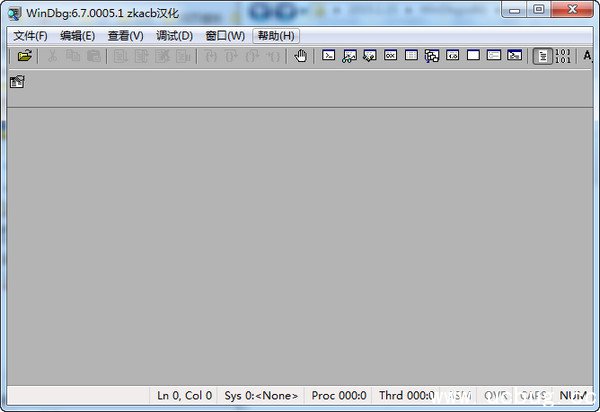Screen dimensions: 600x412
Task: Enable Source mode on in the toolbar
Action: coord(542,56)
